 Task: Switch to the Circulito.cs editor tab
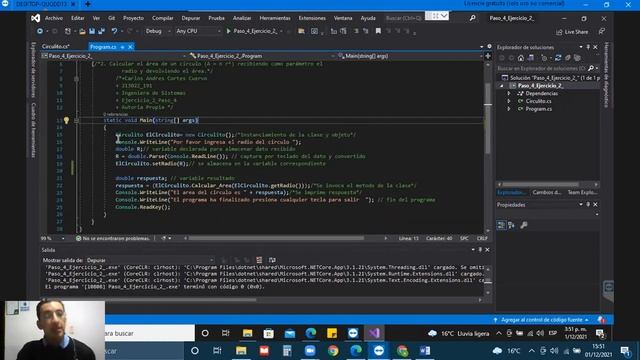(x=56, y=47)
